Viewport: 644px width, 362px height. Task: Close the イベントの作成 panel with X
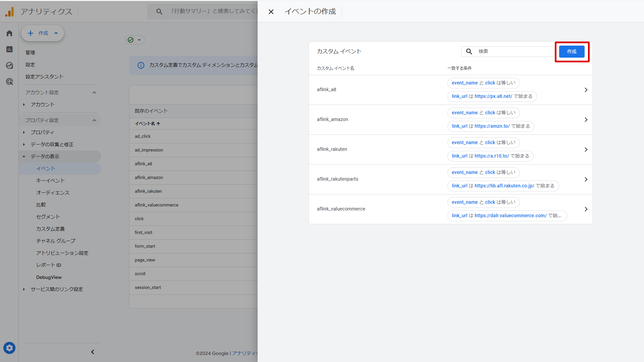coord(271,12)
